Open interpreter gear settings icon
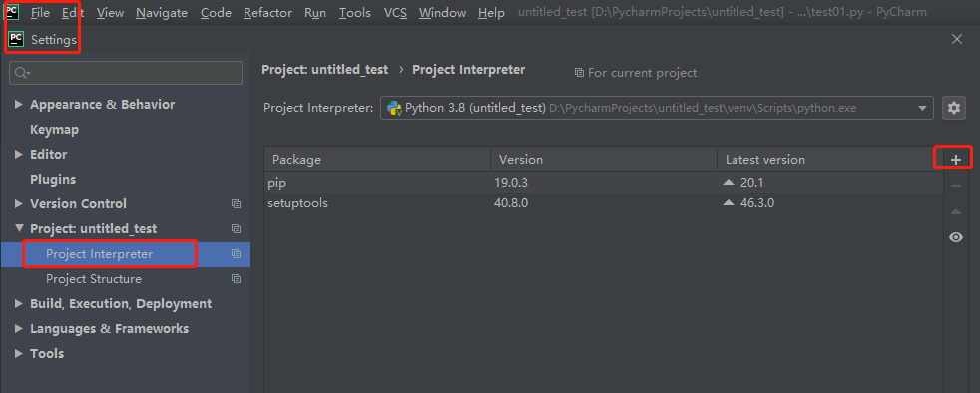Image resolution: width=980 pixels, height=393 pixels. point(954,108)
